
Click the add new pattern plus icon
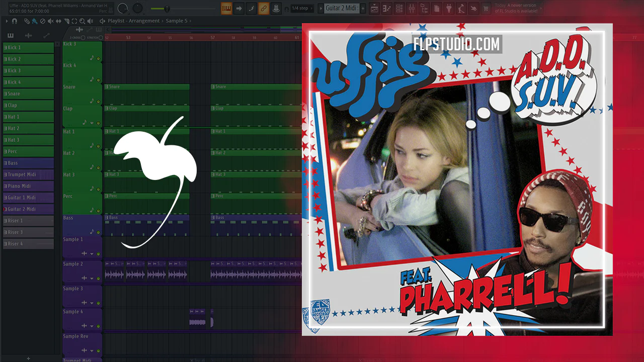pos(363,8)
